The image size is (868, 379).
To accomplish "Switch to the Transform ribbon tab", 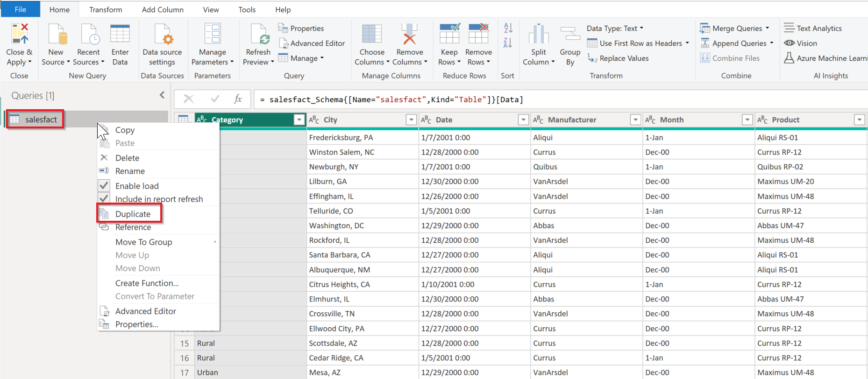I will pyautogui.click(x=106, y=9).
